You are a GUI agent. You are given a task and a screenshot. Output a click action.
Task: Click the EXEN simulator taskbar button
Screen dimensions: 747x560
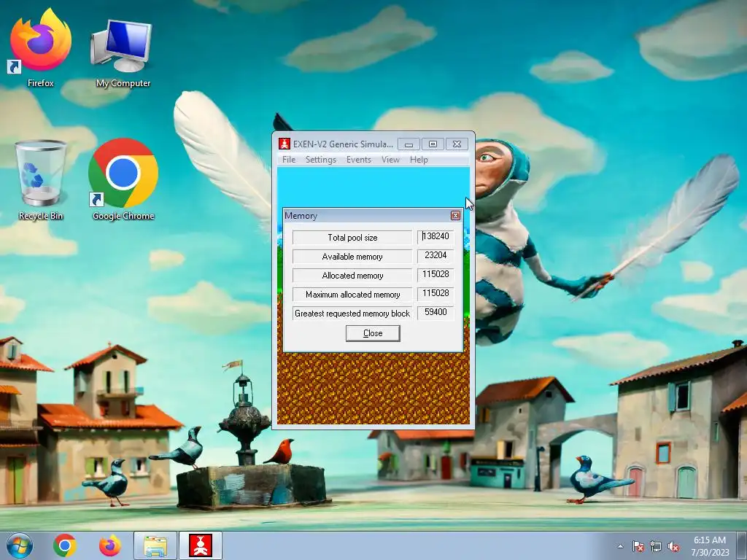[201, 545]
